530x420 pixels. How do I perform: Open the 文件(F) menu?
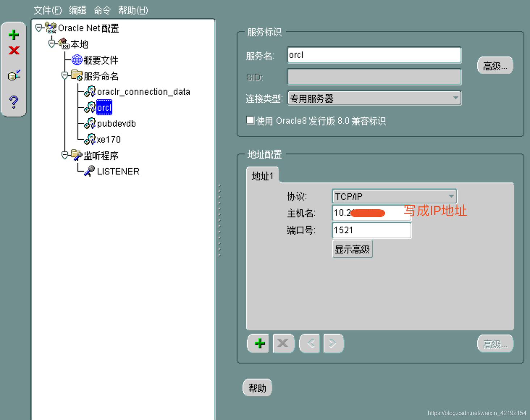point(48,10)
